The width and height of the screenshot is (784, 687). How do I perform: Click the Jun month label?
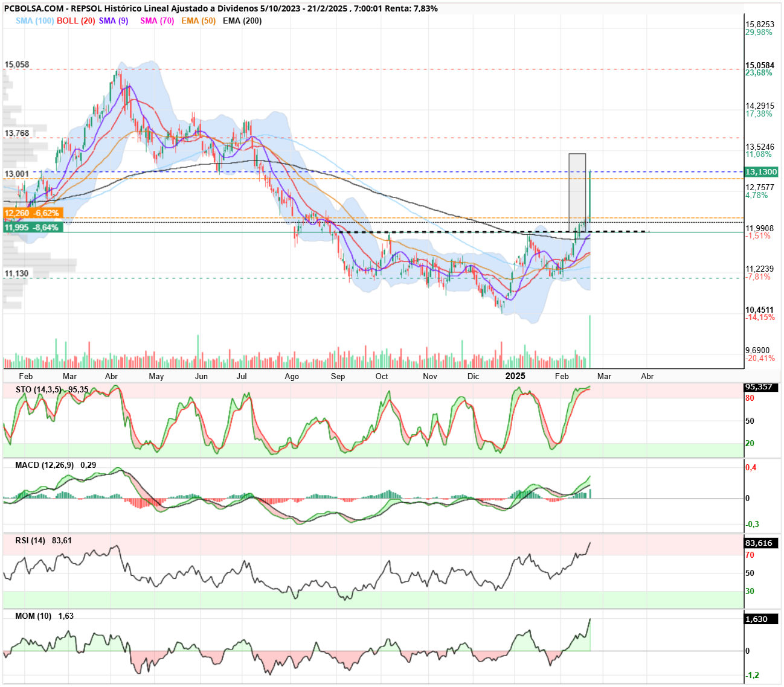(201, 376)
